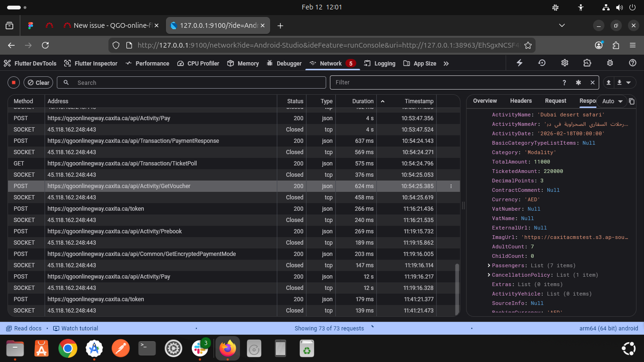This screenshot has height=362, width=644.
Task: Stop recording network traffic
Action: pyautogui.click(x=14, y=82)
